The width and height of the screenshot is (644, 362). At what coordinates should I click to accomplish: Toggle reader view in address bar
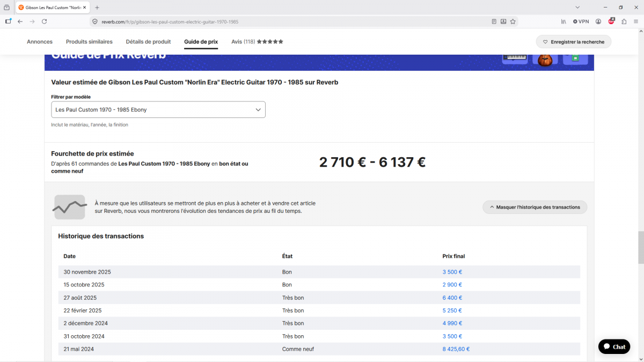pyautogui.click(x=494, y=21)
